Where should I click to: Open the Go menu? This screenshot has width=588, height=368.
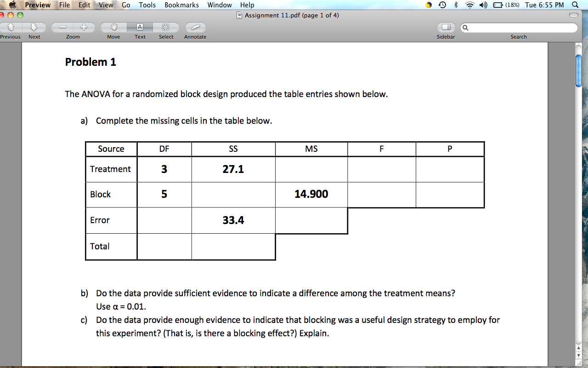[x=125, y=5]
